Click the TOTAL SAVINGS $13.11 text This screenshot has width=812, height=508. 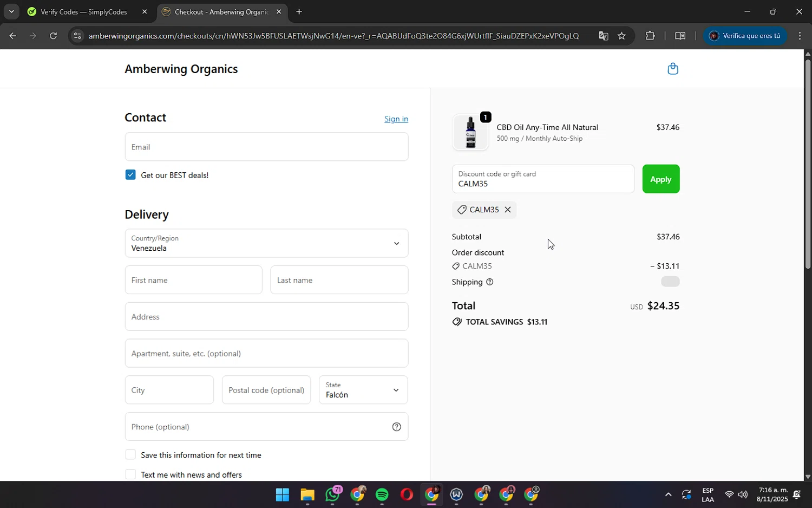(506, 322)
